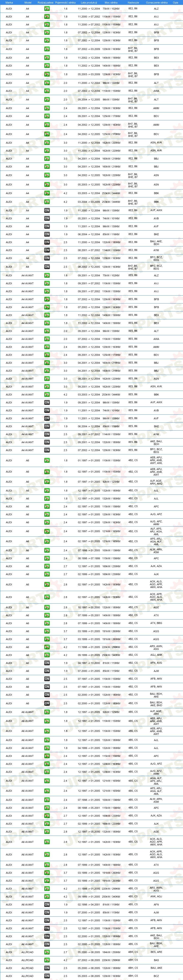Image resolution: width=183 pixels, height=980 pixels.
Task: Click the Rodzaj paliwa column header
Action: click(45, 2)
